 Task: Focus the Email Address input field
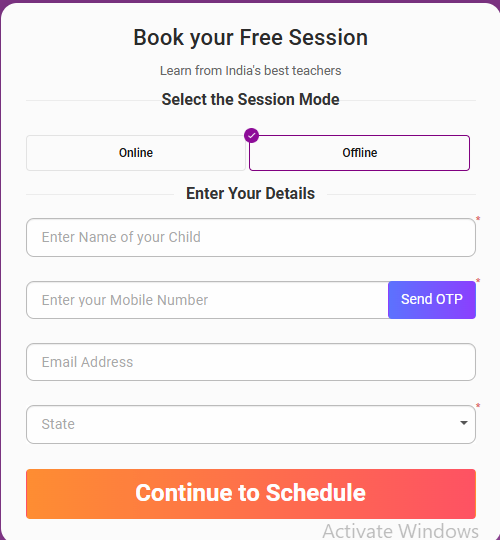pos(251,362)
